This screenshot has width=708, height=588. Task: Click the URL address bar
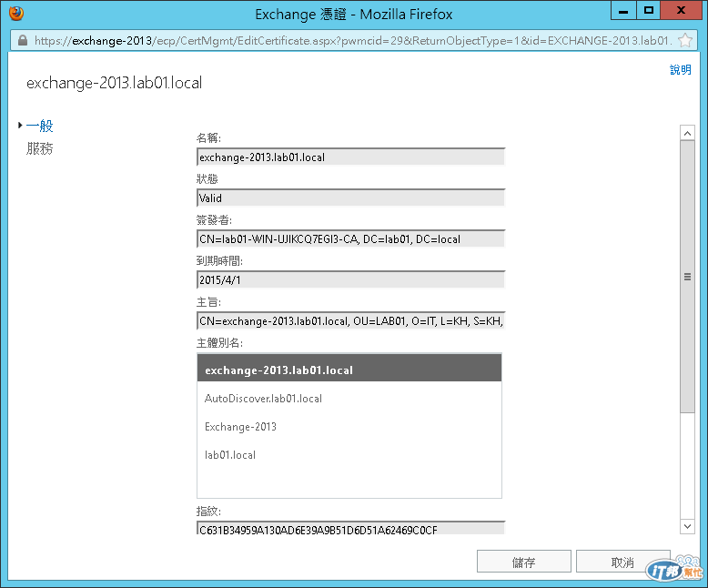click(352, 41)
